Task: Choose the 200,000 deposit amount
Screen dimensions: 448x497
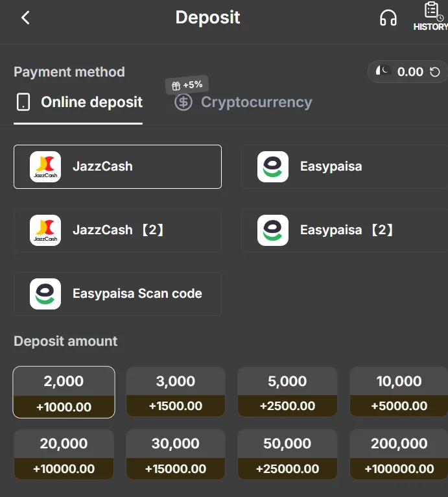Action: tap(399, 455)
